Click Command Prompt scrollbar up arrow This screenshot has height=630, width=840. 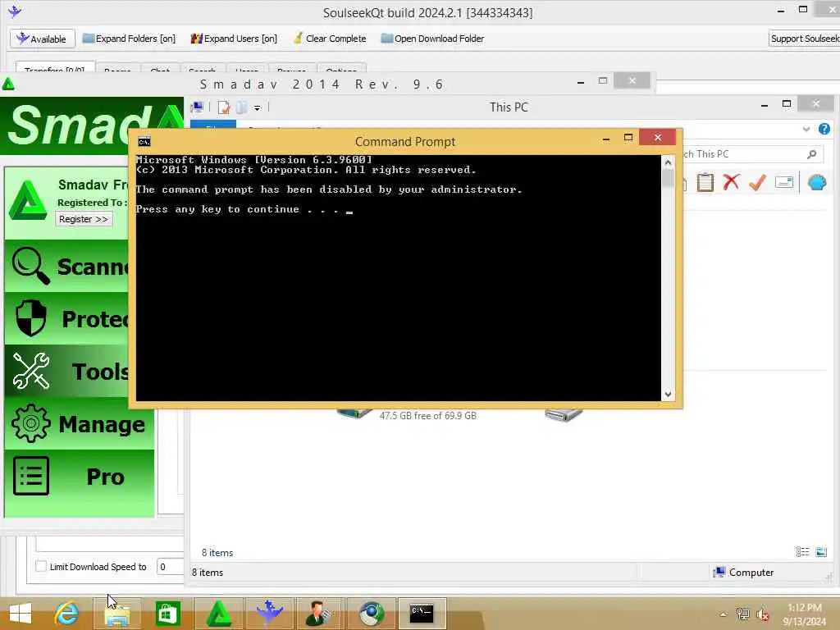[x=668, y=162]
